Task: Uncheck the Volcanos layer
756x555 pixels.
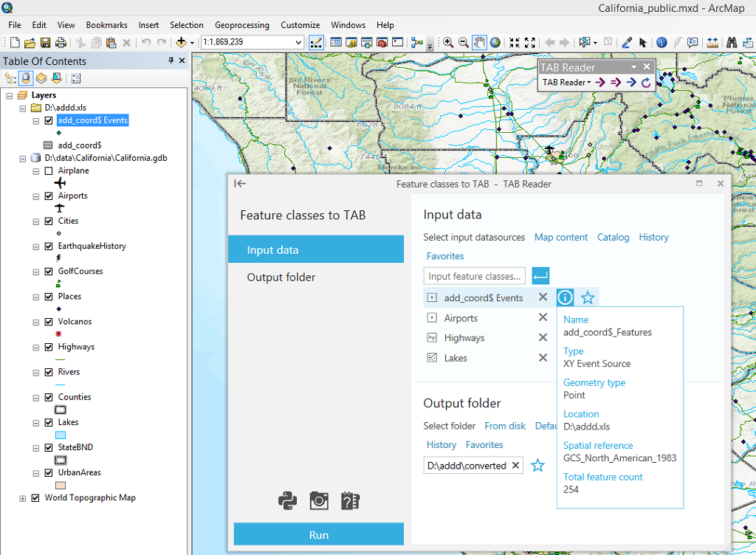Action: [x=49, y=322]
